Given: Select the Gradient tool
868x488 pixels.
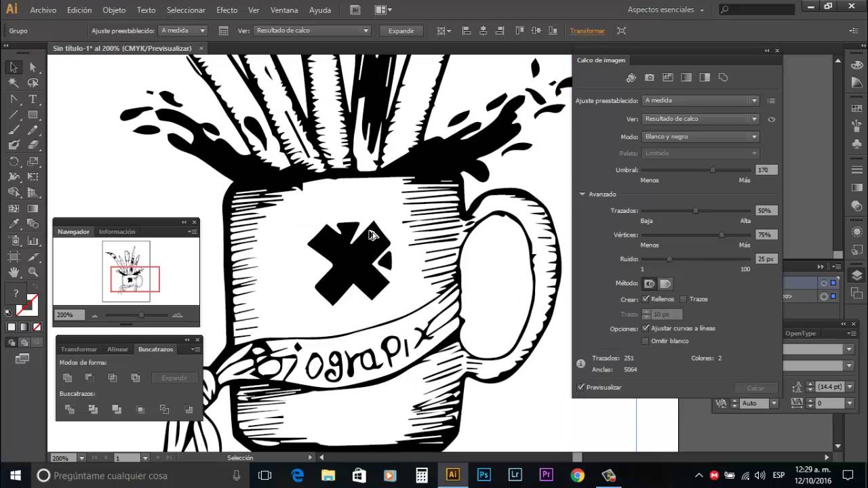Looking at the screenshot, I should click(33, 209).
